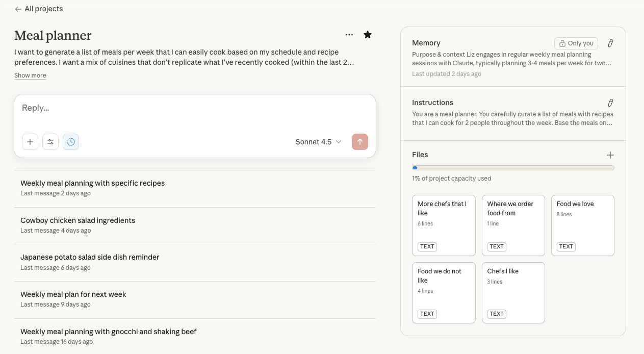The width and height of the screenshot is (644, 354).
Task: Open the project options ellipsis menu
Action: [x=349, y=34]
